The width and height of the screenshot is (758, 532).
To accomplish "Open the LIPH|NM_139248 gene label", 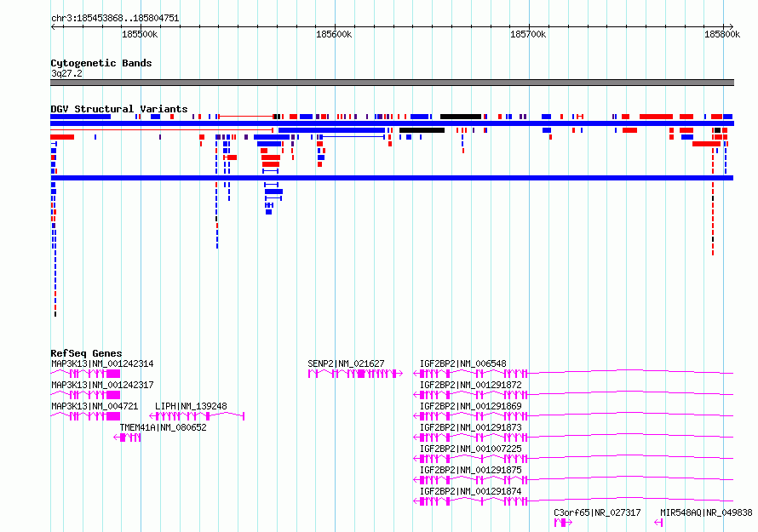I will coord(191,406).
